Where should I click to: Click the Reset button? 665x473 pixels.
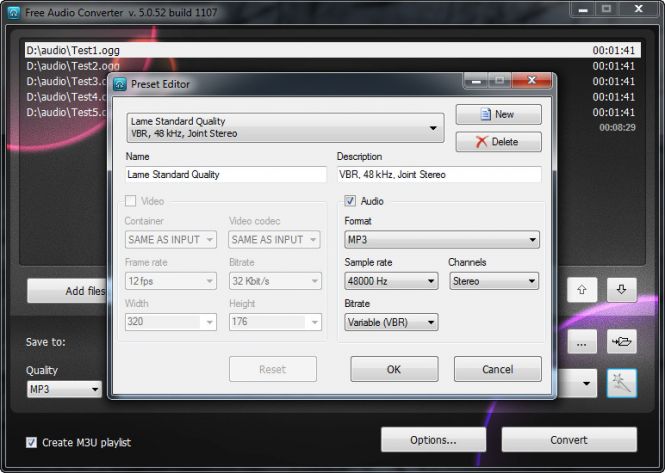click(x=273, y=369)
